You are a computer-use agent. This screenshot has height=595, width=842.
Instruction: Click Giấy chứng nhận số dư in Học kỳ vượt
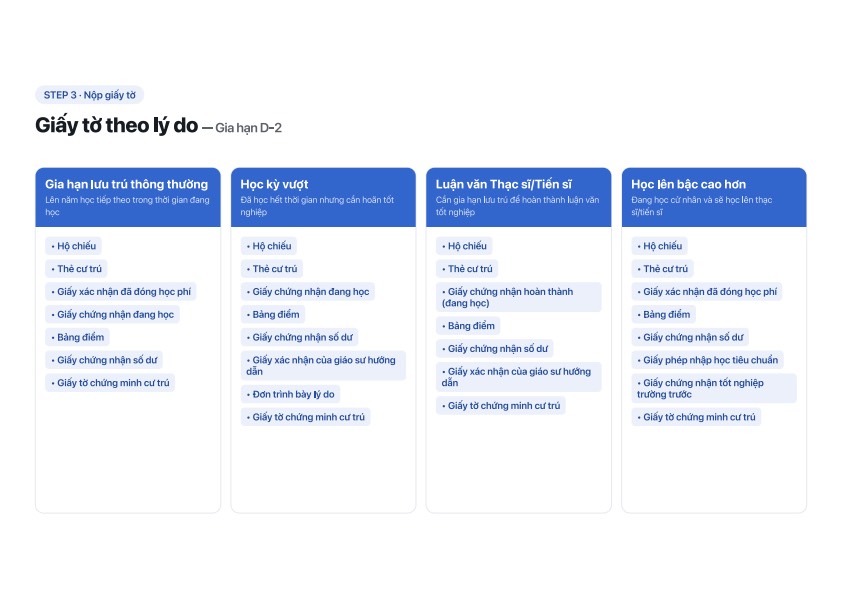(300, 337)
